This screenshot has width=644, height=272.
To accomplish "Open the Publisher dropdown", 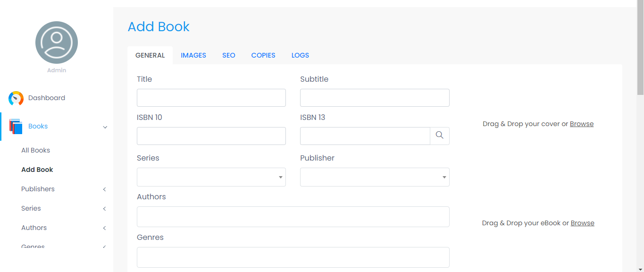I will click(x=375, y=177).
